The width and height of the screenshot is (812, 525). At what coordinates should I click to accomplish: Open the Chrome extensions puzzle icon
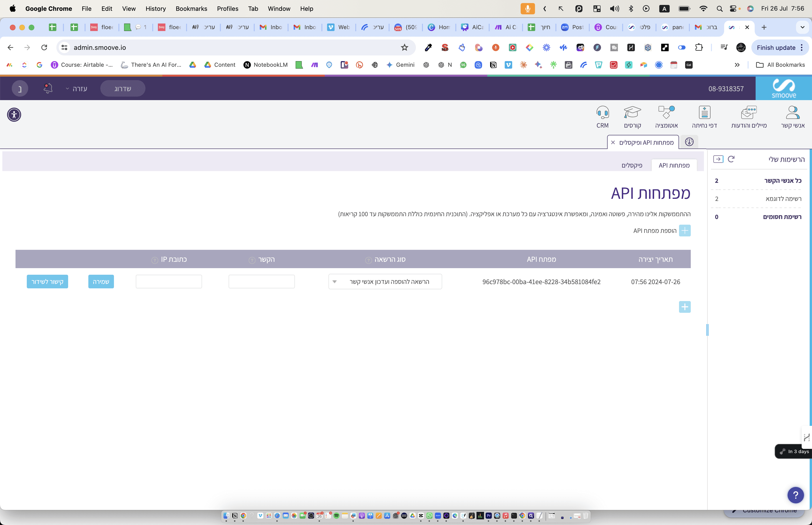(x=699, y=47)
